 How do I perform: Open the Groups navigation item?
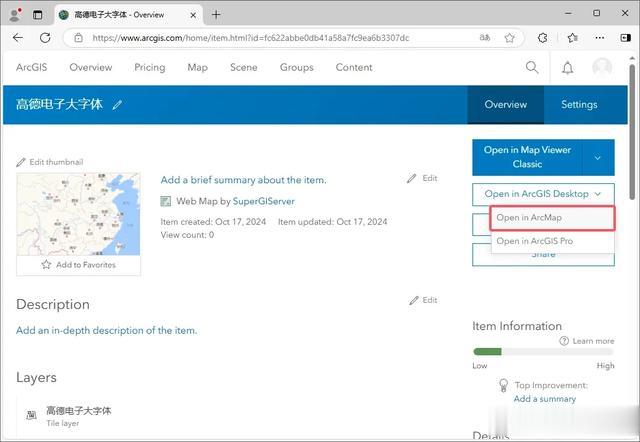(297, 67)
